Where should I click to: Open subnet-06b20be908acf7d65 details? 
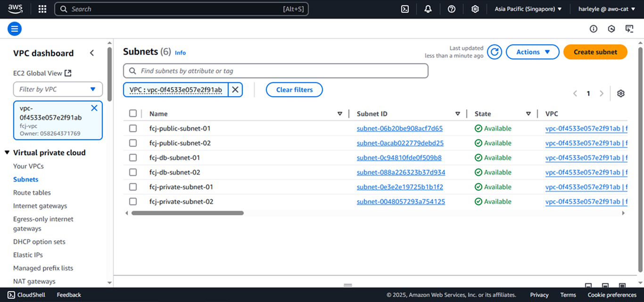click(400, 128)
